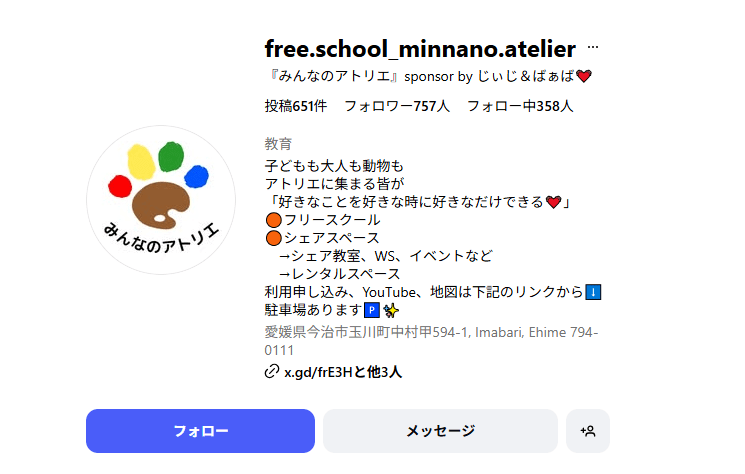The height and width of the screenshot is (474, 745).
Task: Click the username free.school_minnano.atelier heading
Action: click(x=420, y=49)
